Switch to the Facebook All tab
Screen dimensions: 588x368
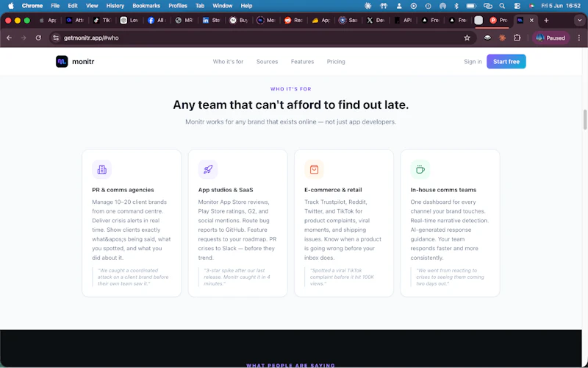coord(157,21)
